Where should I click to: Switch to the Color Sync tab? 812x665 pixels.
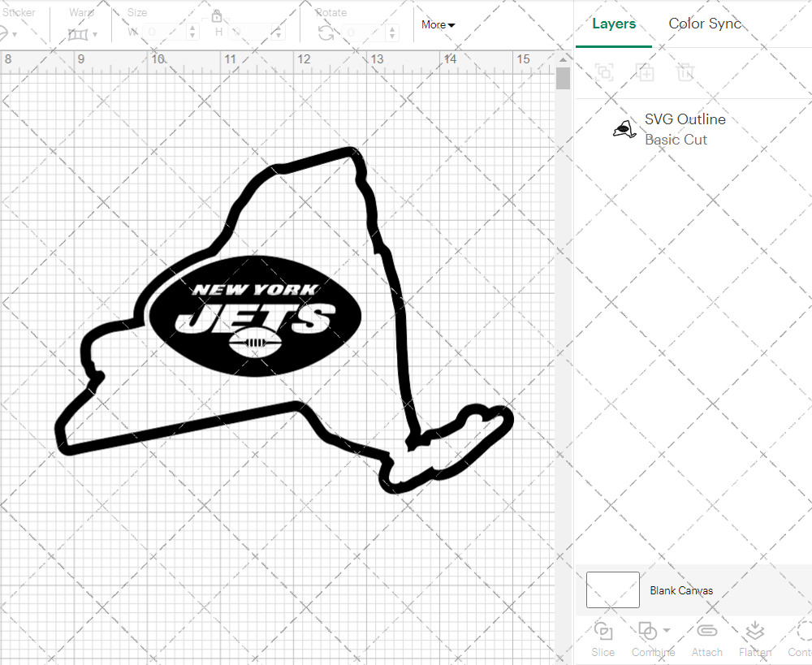coord(704,24)
